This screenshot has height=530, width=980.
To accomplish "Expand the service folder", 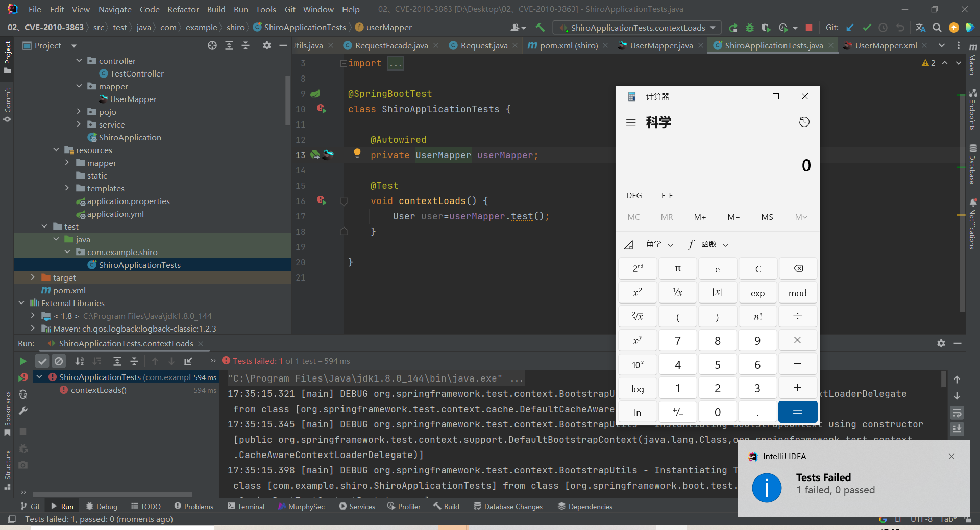I will coord(79,124).
